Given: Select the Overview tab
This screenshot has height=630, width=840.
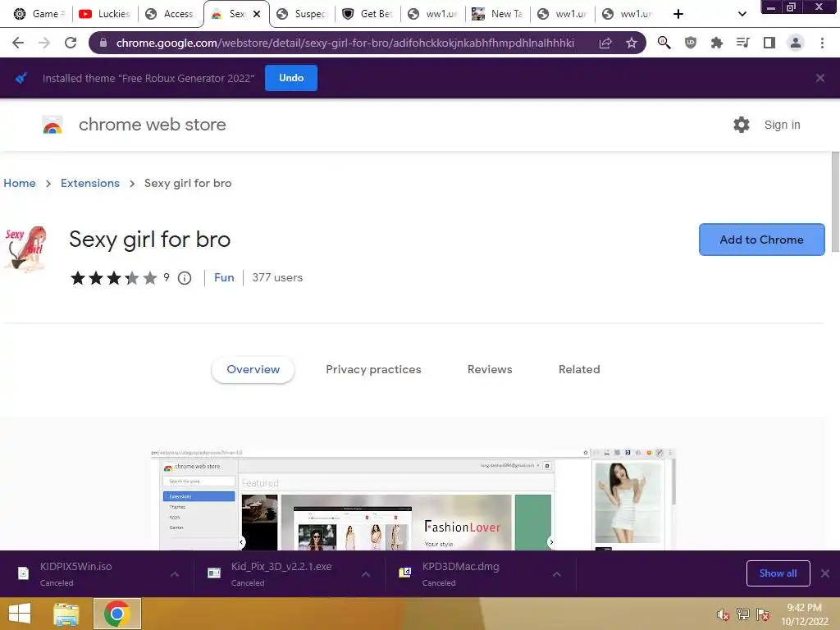Looking at the screenshot, I should coord(253,370).
